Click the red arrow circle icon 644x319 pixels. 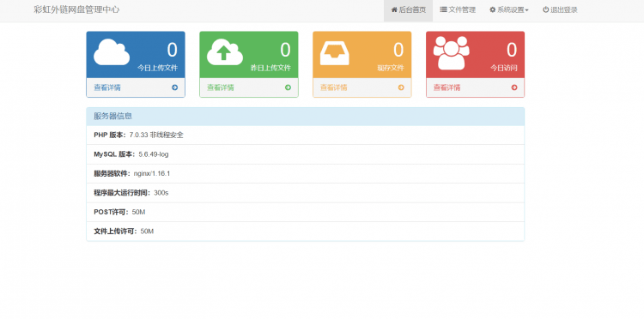click(x=514, y=87)
